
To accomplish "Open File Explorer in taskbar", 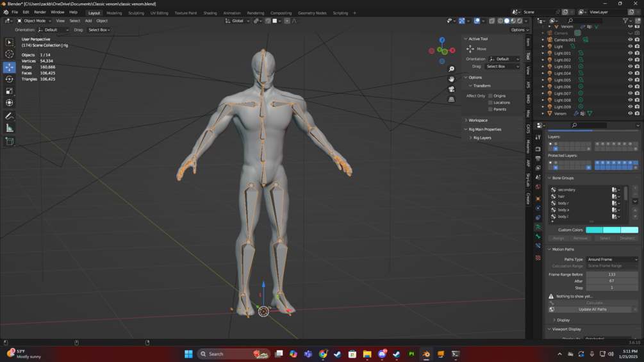I will [367, 354].
